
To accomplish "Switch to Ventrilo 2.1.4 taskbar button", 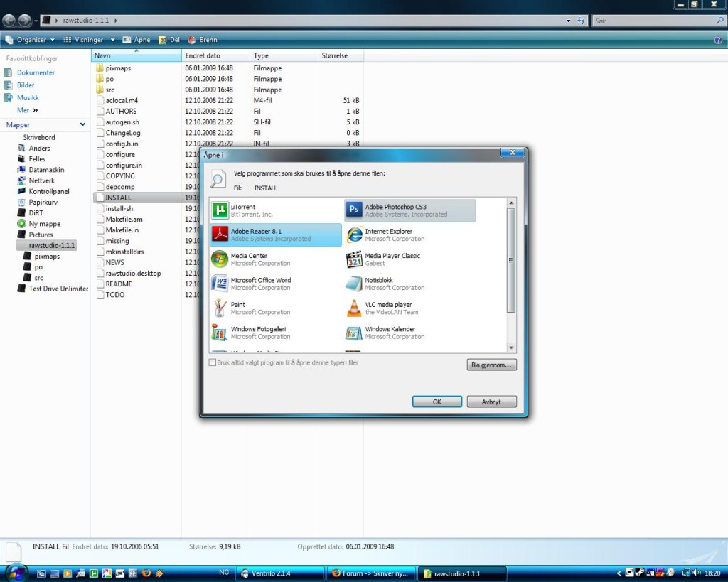I will (280, 573).
